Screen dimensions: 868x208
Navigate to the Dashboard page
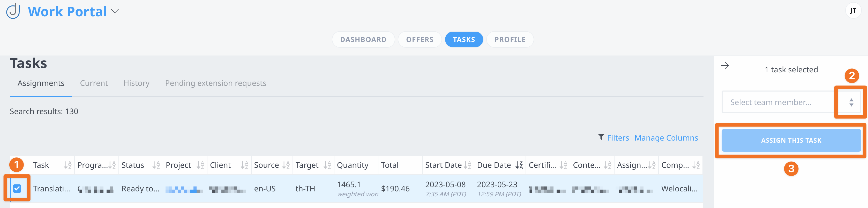point(363,39)
